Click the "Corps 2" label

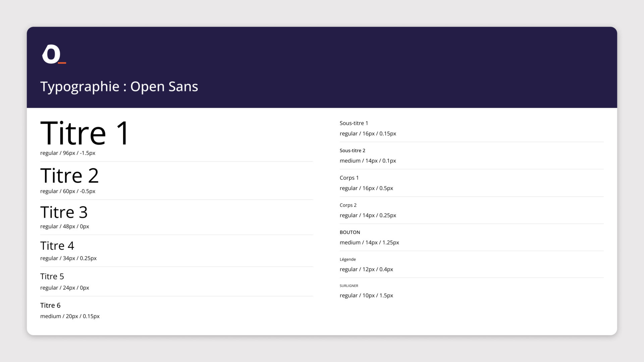click(348, 205)
